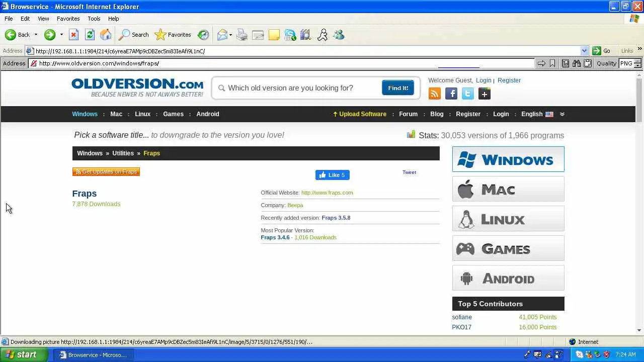Screen dimensions: 644x362
Task: Click the Mail envelope toolbar icon
Action: [x=222, y=35]
